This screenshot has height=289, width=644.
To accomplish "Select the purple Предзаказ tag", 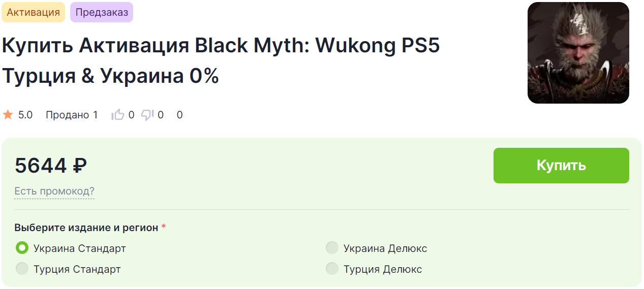I will [102, 12].
